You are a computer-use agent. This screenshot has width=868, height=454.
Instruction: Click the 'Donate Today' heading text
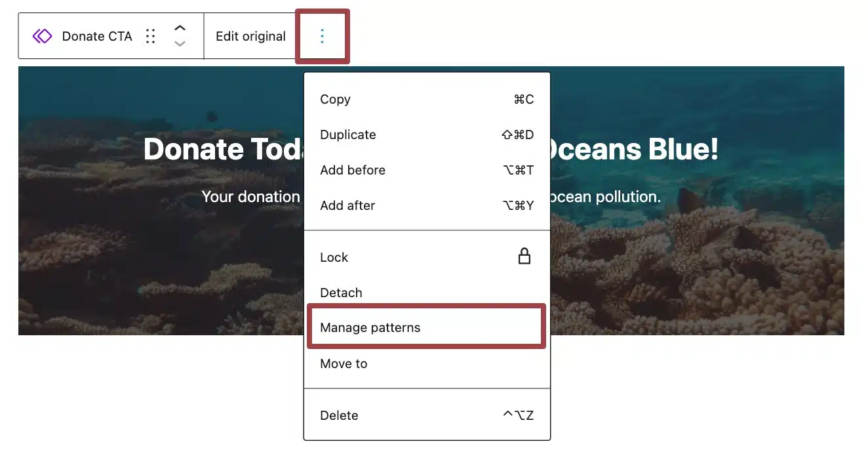point(225,149)
